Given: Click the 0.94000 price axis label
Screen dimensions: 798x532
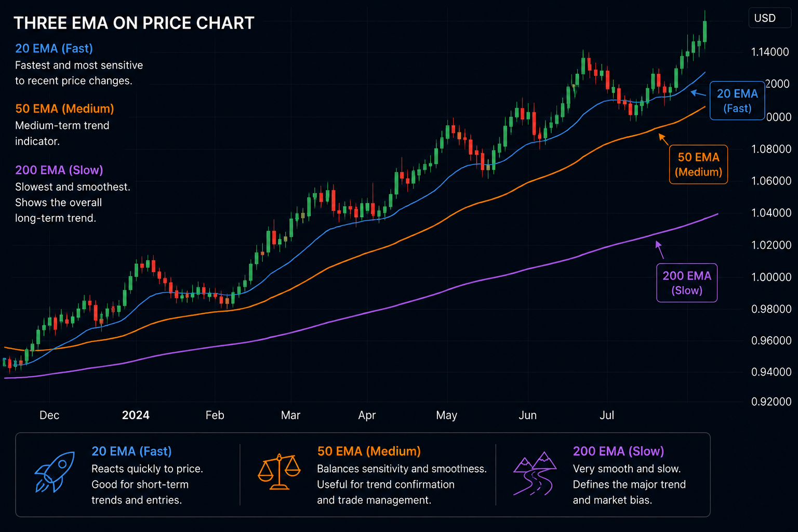Looking at the screenshot, I should click(x=772, y=372).
